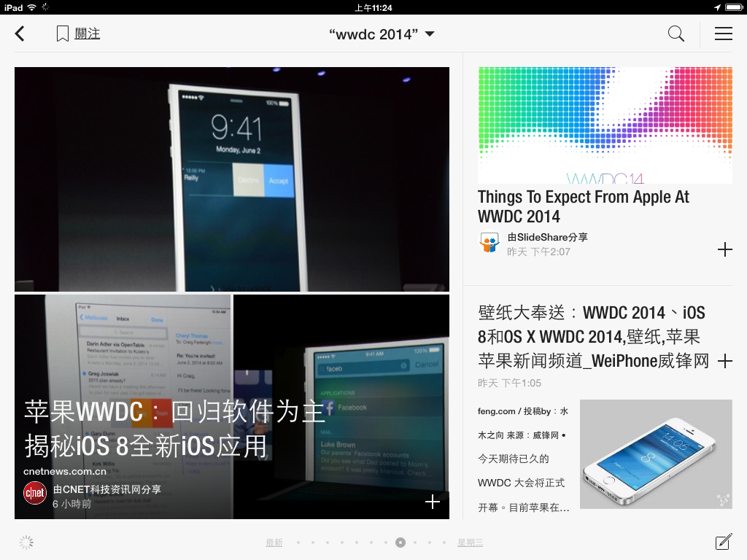Viewport: 747px width, 560px height.
Task: Tap the 昨天 下午1:05 timestamp
Action: pos(509,384)
